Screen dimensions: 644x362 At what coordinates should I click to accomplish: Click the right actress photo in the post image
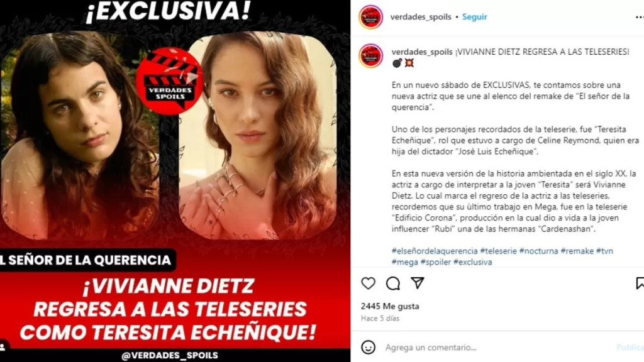click(x=258, y=136)
